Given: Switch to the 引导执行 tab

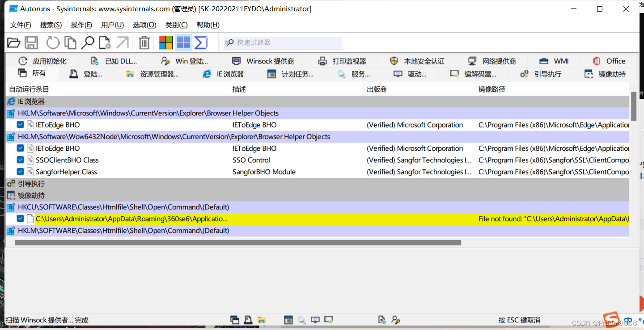Looking at the screenshot, I should [541, 74].
